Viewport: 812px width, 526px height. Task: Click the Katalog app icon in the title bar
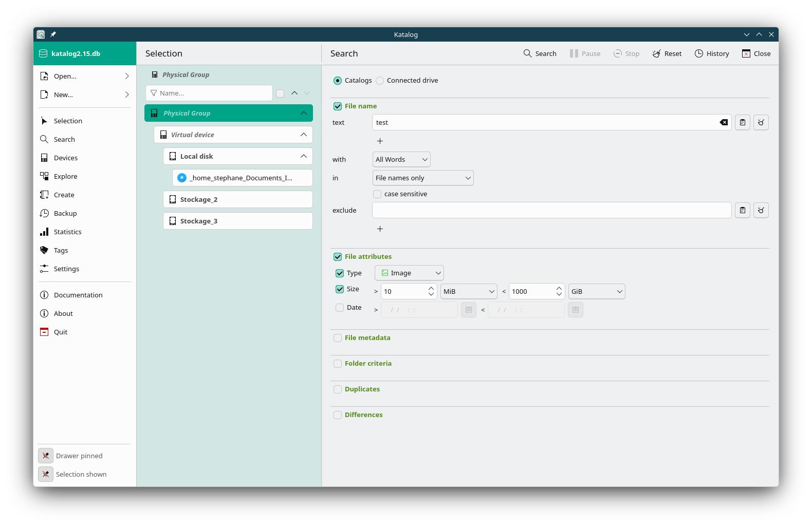coord(41,34)
